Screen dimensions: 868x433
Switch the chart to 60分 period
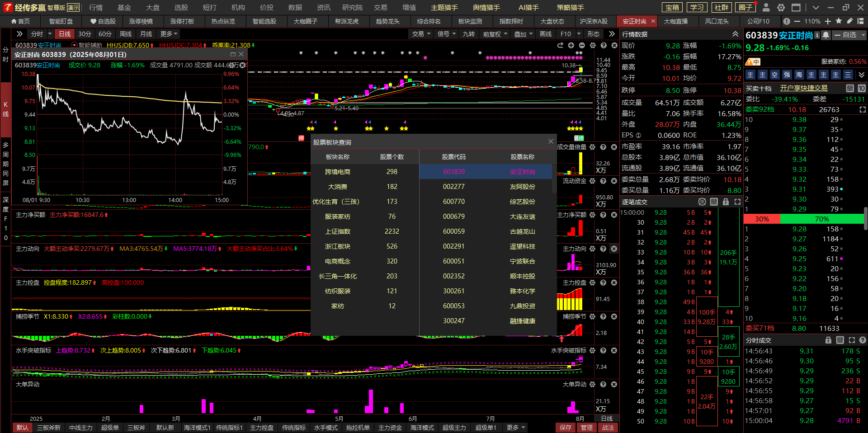[105, 34]
